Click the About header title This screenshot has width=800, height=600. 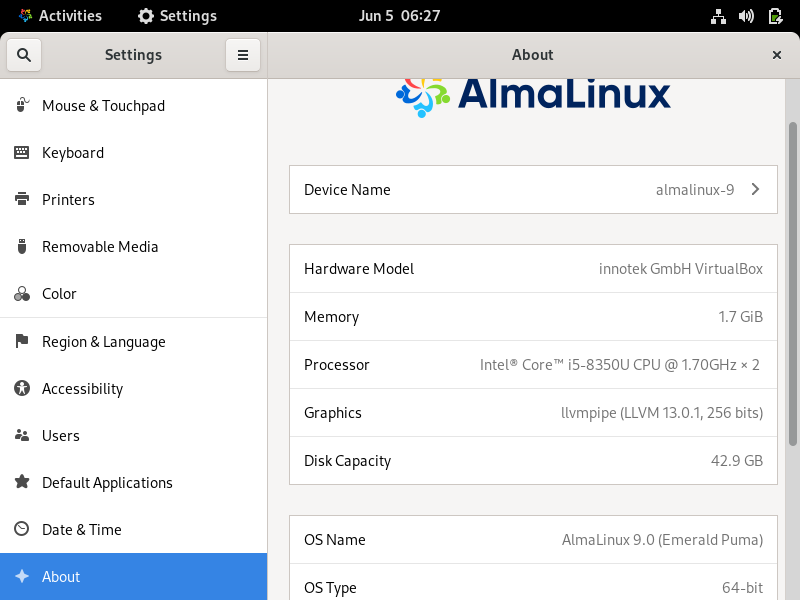click(533, 55)
